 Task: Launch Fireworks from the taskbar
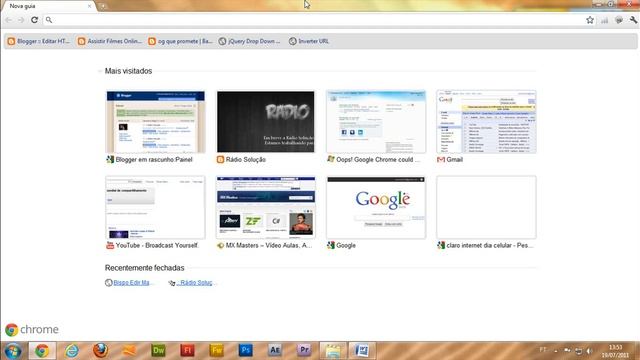tap(216, 351)
